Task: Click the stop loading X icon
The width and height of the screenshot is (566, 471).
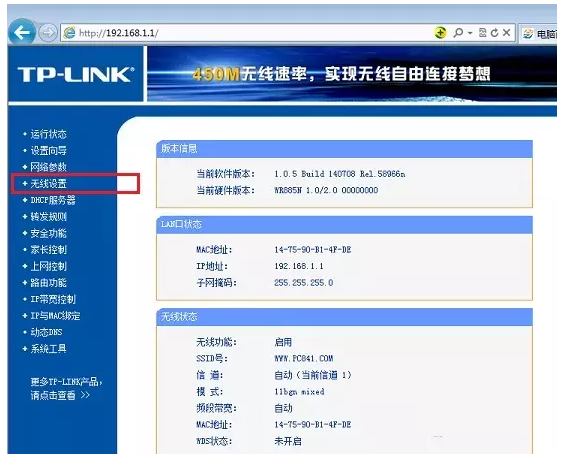Action: [x=506, y=33]
